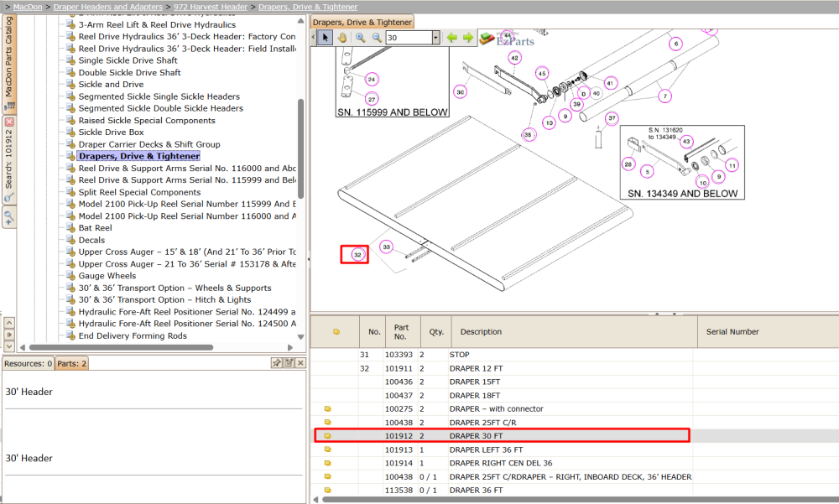839x504 pixels.
Task: Click note icon on 100275 DRAPER with connector row
Action: [327, 408]
